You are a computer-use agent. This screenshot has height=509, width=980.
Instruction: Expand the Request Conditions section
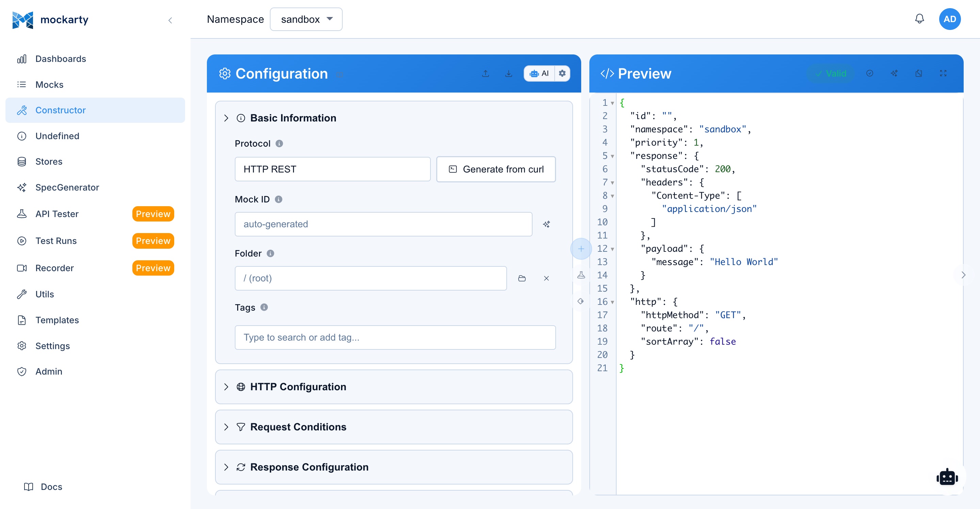pyautogui.click(x=394, y=427)
